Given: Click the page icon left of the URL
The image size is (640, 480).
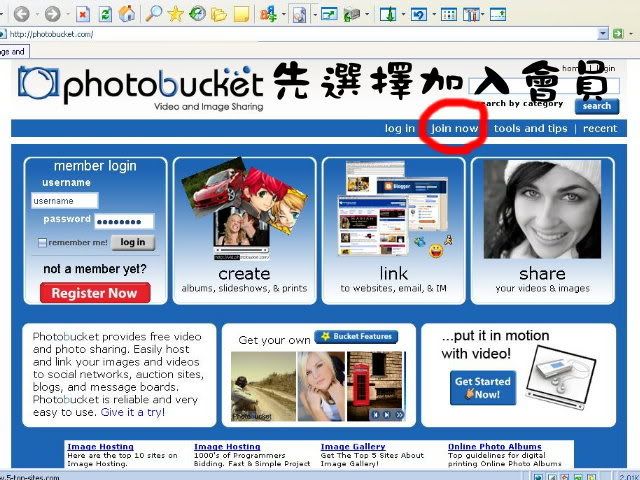Looking at the screenshot, I should [2, 34].
